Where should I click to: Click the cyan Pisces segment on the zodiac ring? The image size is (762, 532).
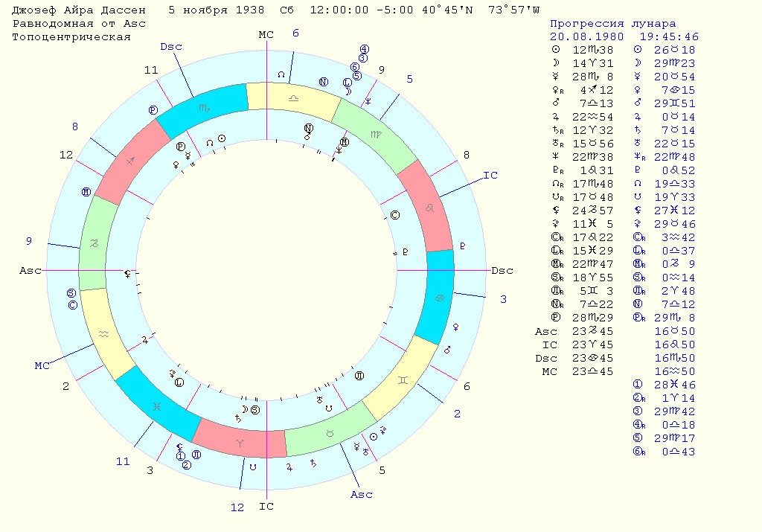coord(157,406)
